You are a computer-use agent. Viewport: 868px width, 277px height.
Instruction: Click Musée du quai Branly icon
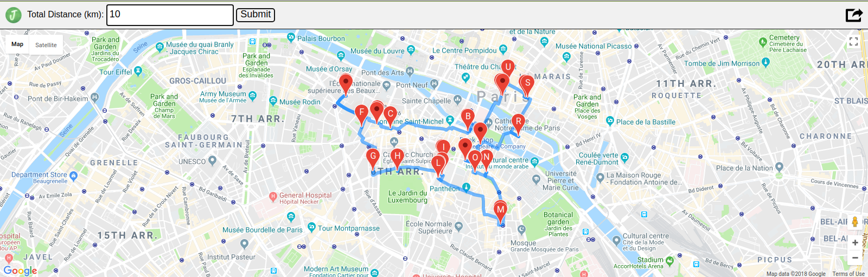(160, 47)
